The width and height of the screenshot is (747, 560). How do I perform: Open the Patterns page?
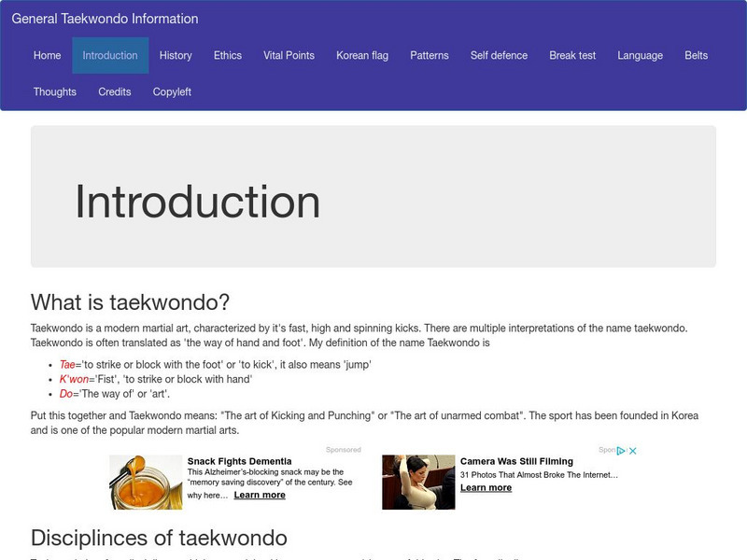click(428, 55)
